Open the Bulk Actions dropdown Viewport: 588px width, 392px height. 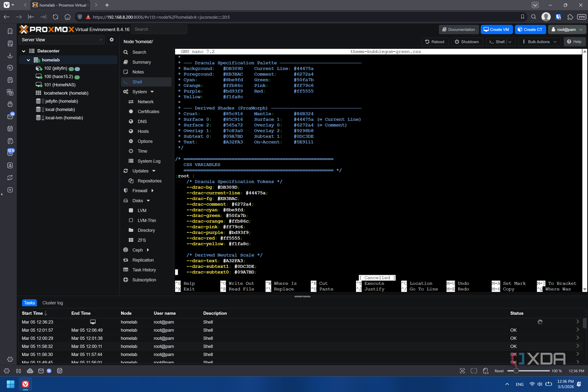click(540, 42)
